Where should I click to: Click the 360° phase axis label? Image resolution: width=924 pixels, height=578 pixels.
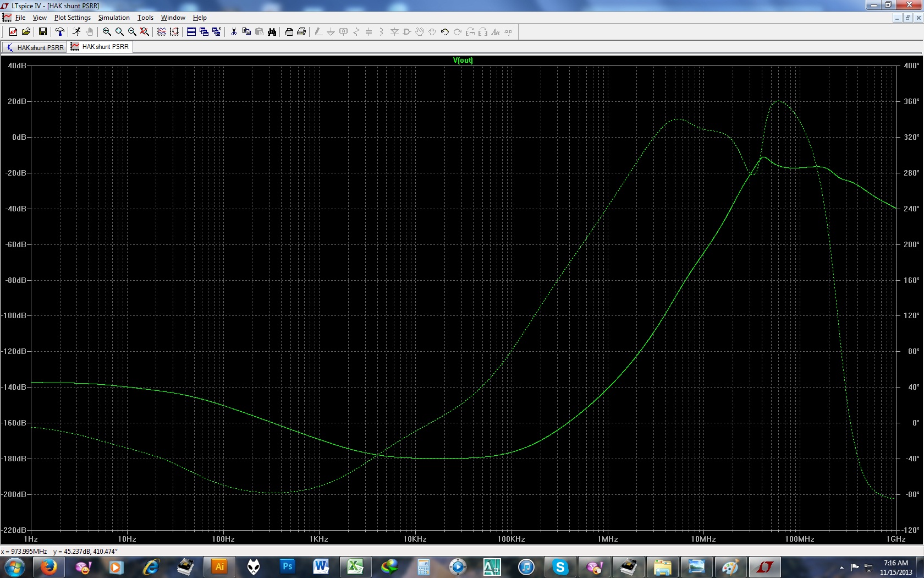(911, 101)
